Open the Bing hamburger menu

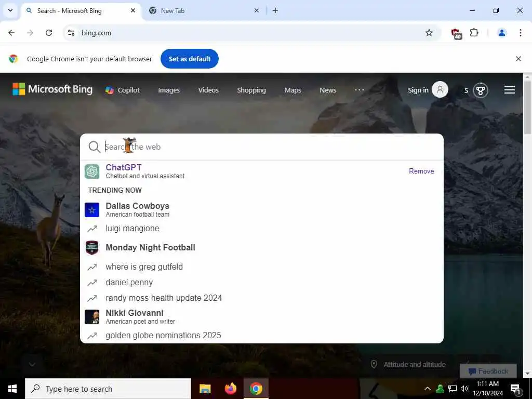[510, 90]
